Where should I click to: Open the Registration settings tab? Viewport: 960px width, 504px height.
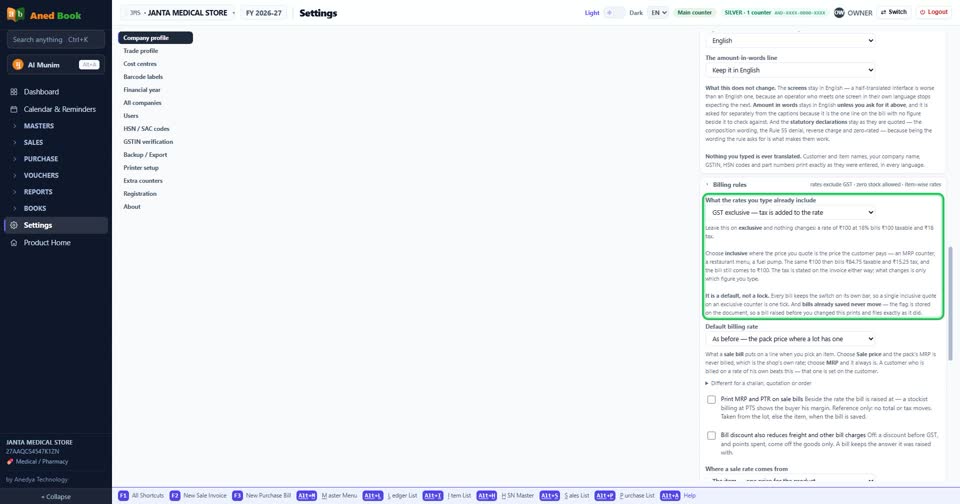point(156,194)
